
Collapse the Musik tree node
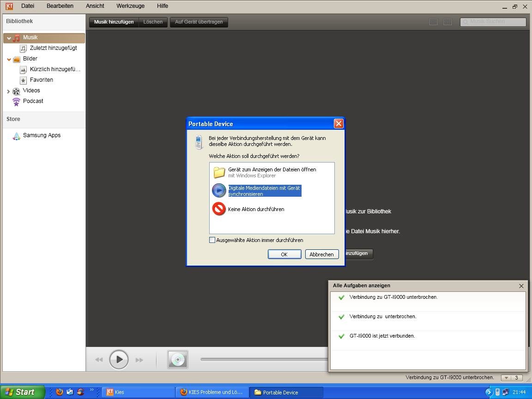point(9,38)
